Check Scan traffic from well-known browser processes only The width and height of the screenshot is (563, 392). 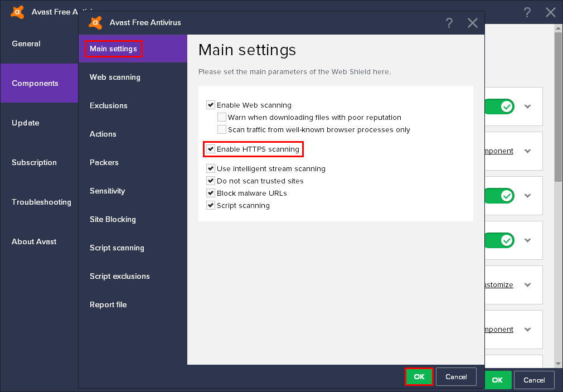pyautogui.click(x=221, y=129)
